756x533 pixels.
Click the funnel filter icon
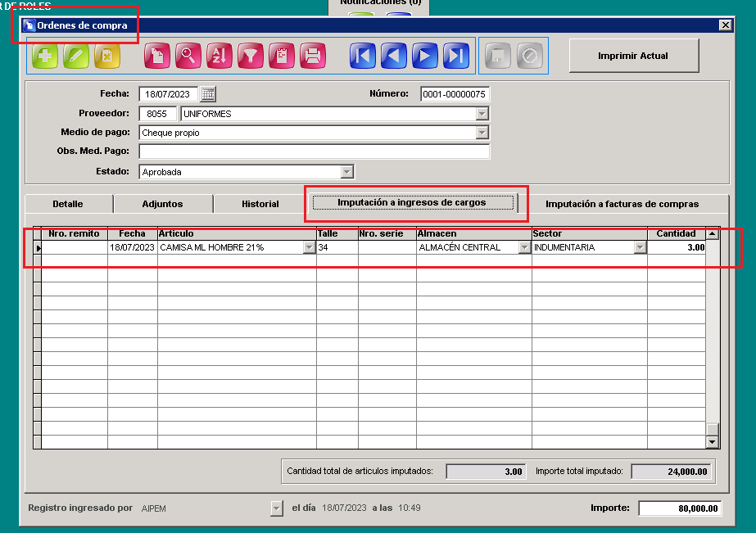click(251, 56)
